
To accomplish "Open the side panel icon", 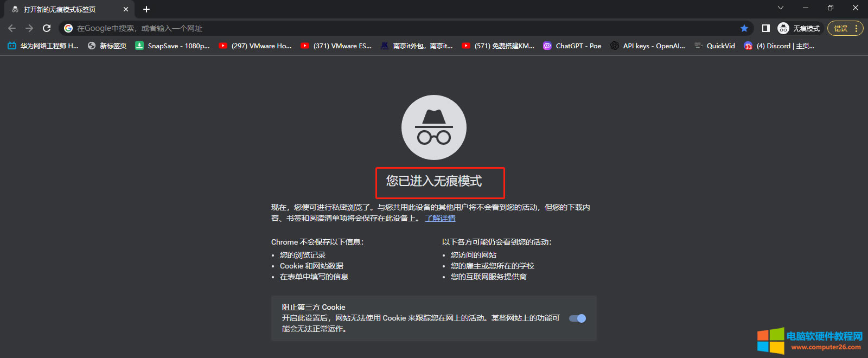I will point(765,28).
